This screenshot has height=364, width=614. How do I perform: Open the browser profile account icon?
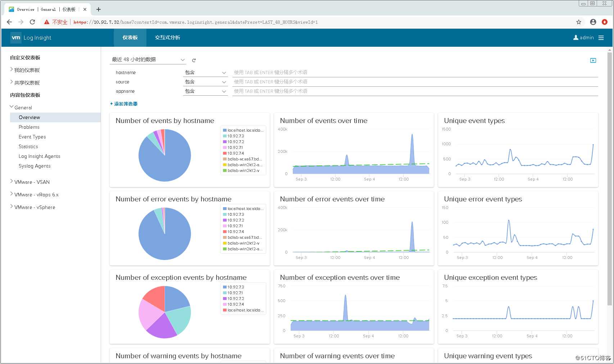point(593,22)
